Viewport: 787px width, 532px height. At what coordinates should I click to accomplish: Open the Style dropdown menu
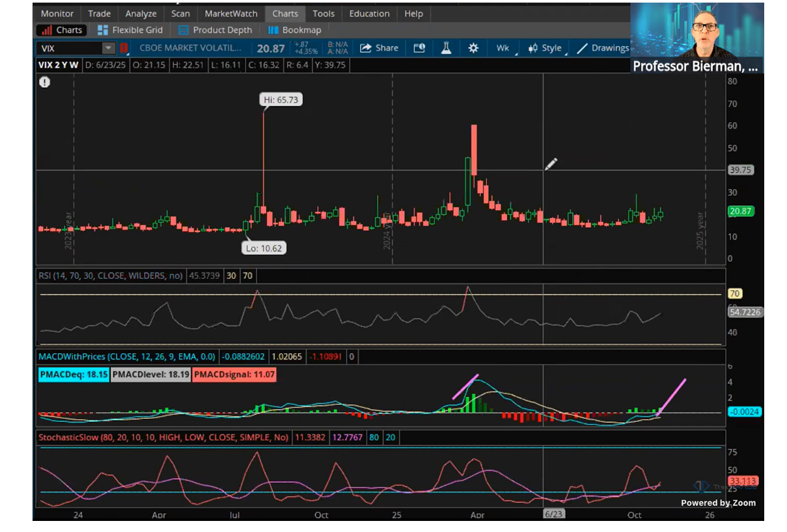click(545, 48)
